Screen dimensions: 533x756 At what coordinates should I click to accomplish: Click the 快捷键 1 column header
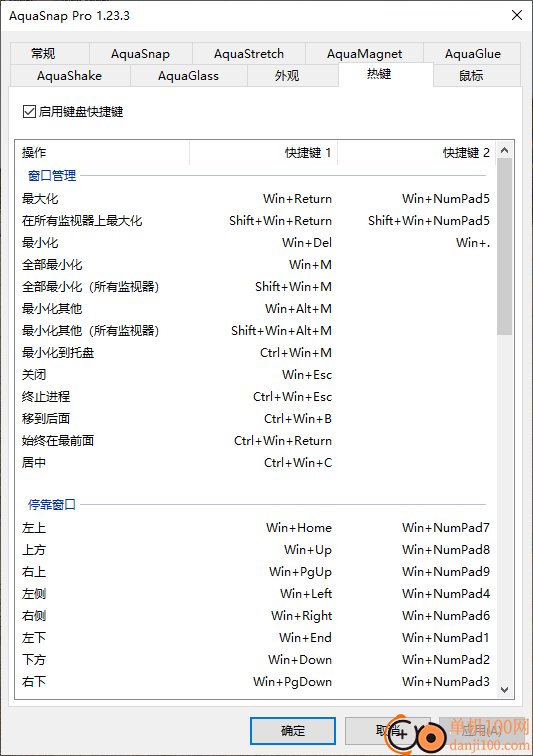click(x=263, y=153)
